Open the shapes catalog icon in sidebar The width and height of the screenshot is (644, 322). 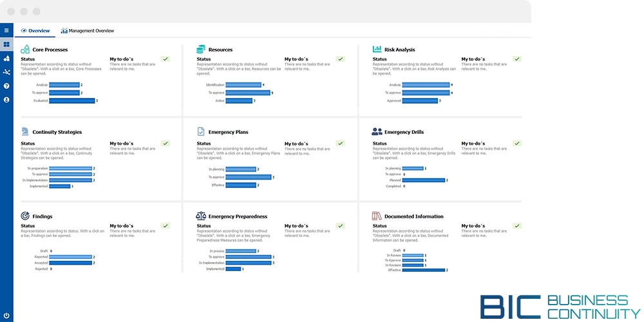pyautogui.click(x=6, y=59)
